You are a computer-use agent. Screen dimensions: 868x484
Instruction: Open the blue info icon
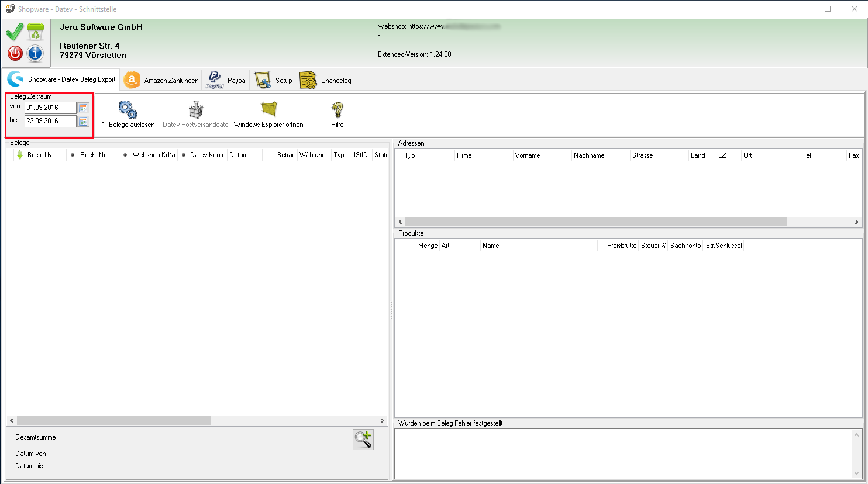coord(35,53)
